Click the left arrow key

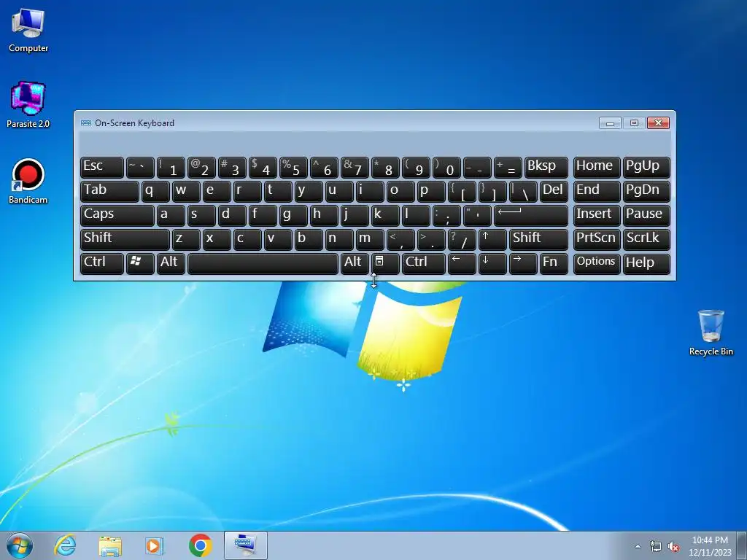462,264
